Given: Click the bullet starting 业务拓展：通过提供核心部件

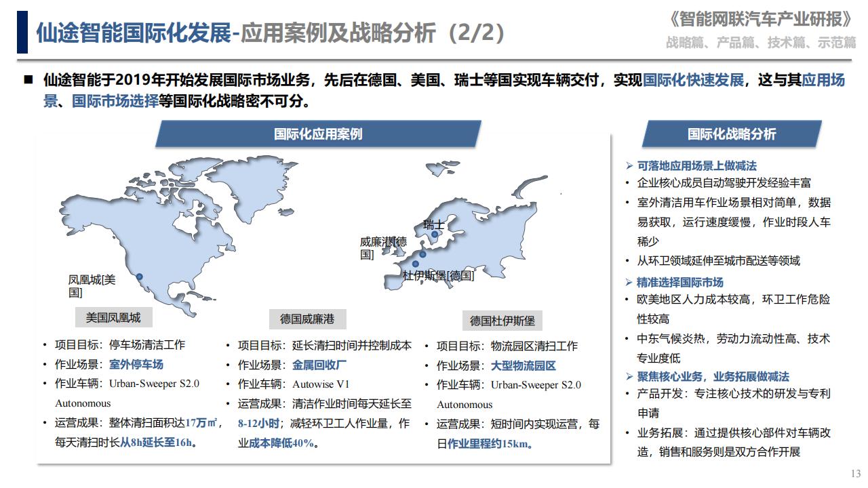Looking at the screenshot, I should coord(733,442).
